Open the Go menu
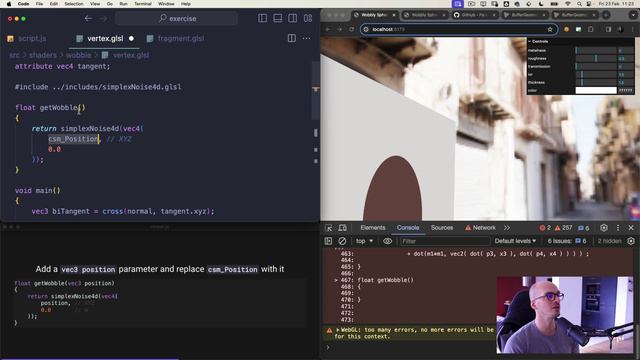This screenshot has height=360, width=640. [110, 4]
